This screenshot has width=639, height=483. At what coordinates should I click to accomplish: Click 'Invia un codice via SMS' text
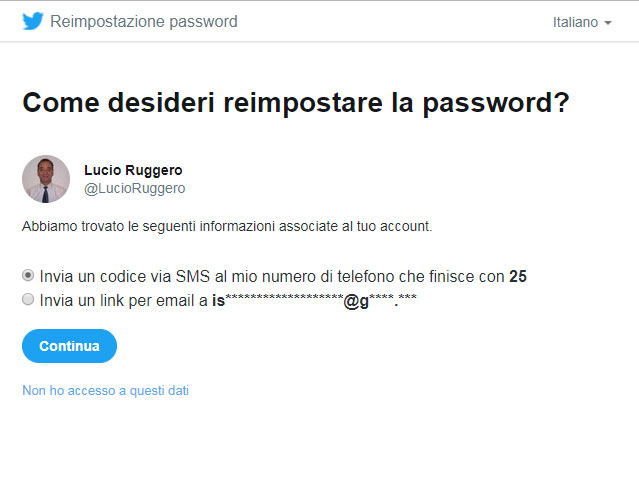125,276
